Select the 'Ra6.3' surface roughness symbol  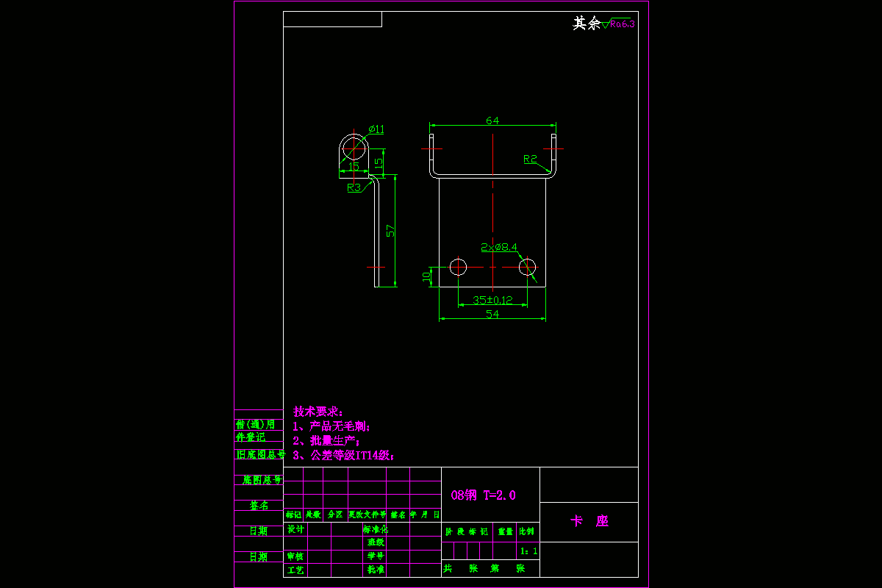[617, 24]
